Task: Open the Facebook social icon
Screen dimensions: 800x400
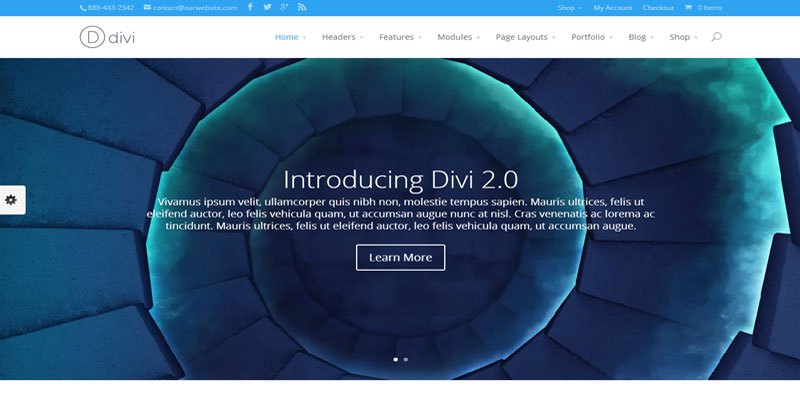Action: [x=250, y=7]
